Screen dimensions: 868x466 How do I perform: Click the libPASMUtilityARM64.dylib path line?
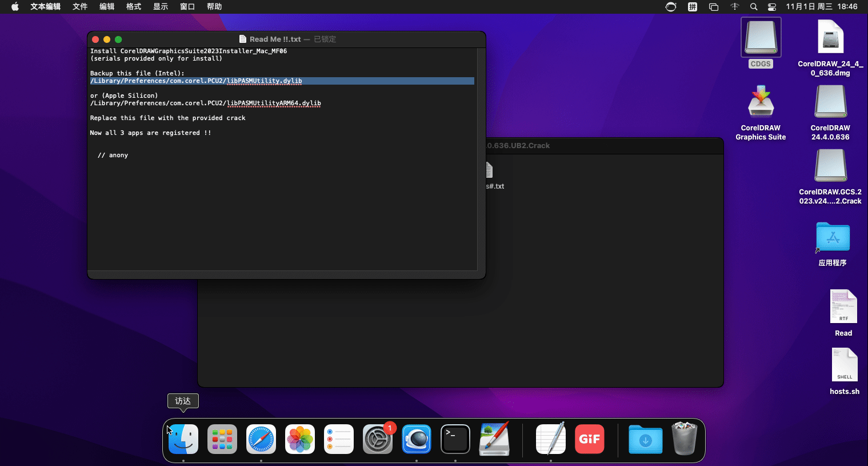[x=206, y=103]
